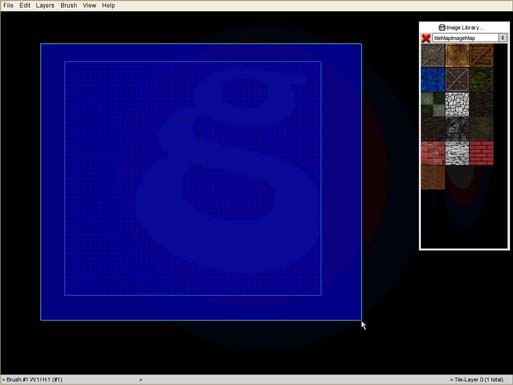Viewport: 513px width, 385px height.
Task: Select the olive mossy tile
Action: pyautogui.click(x=481, y=129)
